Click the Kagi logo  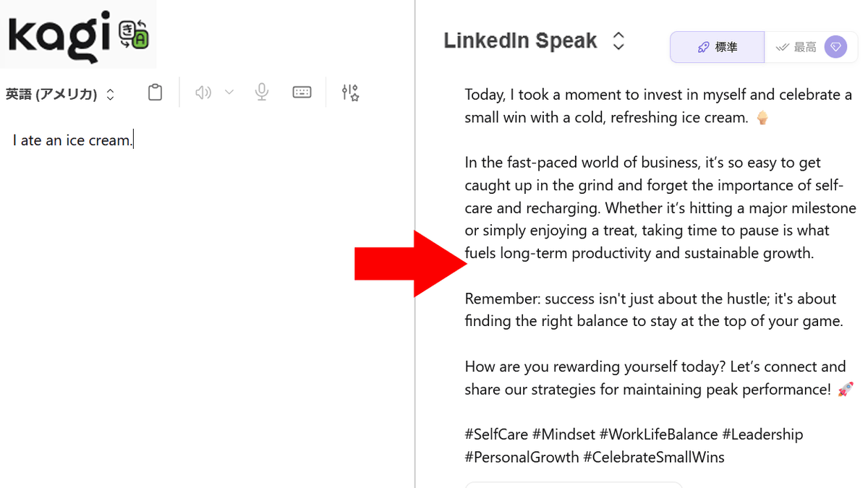61,35
